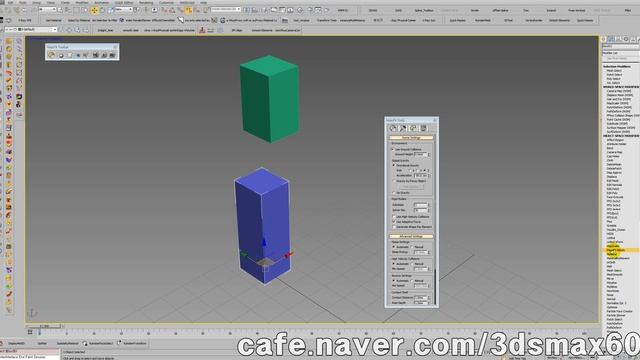
Task: Select 'Mesh Select' under Selection Modifiers
Action: click(x=614, y=71)
